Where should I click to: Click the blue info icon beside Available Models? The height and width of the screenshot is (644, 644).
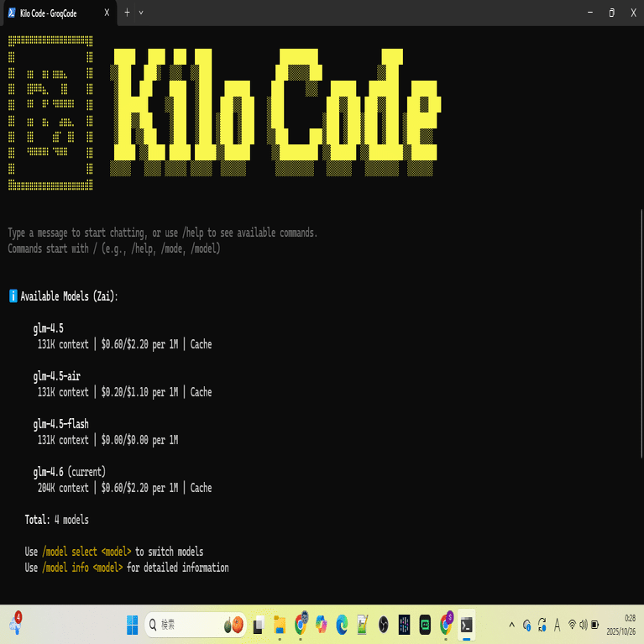pos(13,296)
